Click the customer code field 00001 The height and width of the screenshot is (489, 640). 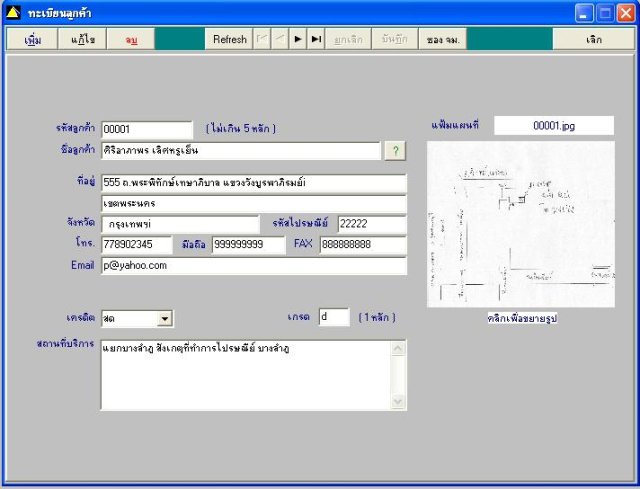146,129
